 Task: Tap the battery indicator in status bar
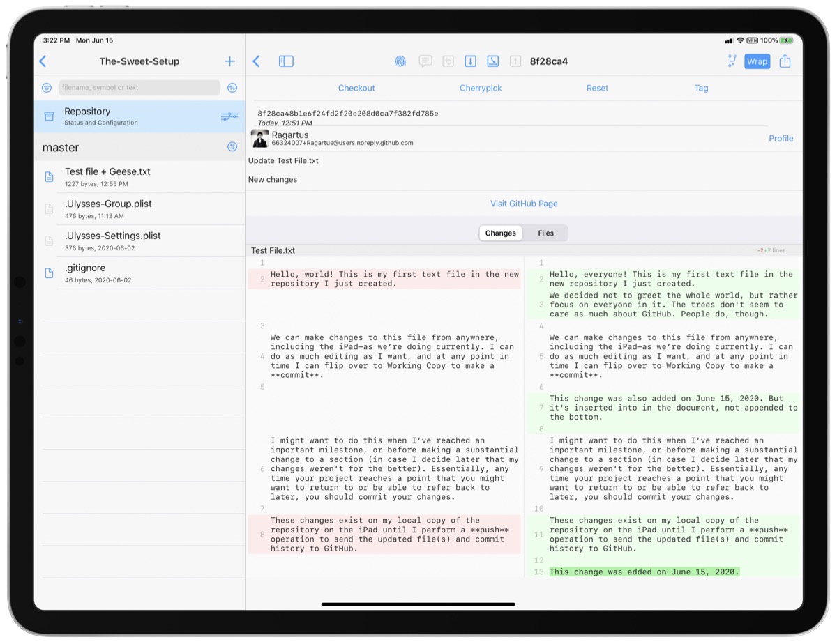pyautogui.click(x=786, y=40)
